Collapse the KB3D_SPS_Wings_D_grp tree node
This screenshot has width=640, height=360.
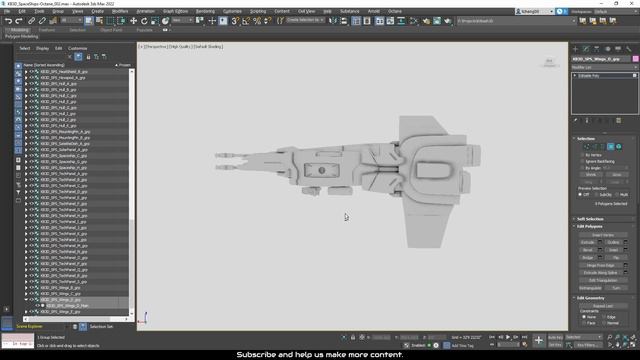(x=26, y=300)
